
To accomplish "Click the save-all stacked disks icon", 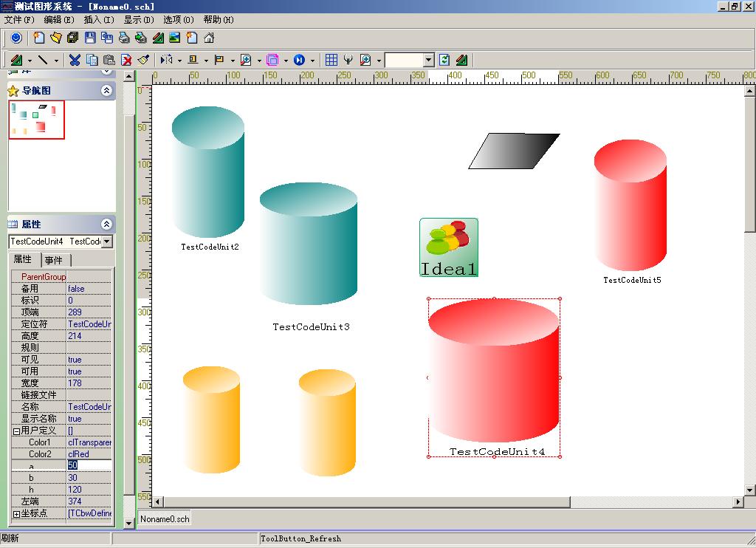I will coord(73,38).
